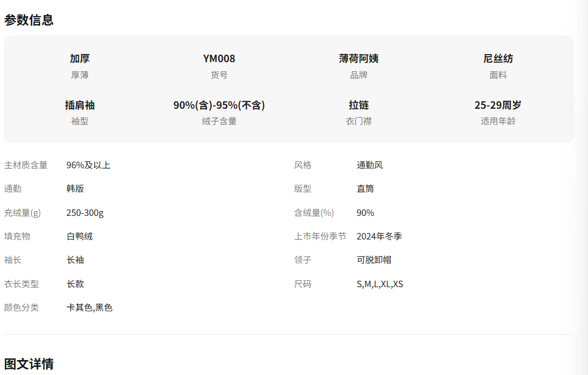Image resolution: width=588 pixels, height=375 pixels.
Task: Select the 可脱卸帽 collar value
Action: pyautogui.click(x=374, y=260)
